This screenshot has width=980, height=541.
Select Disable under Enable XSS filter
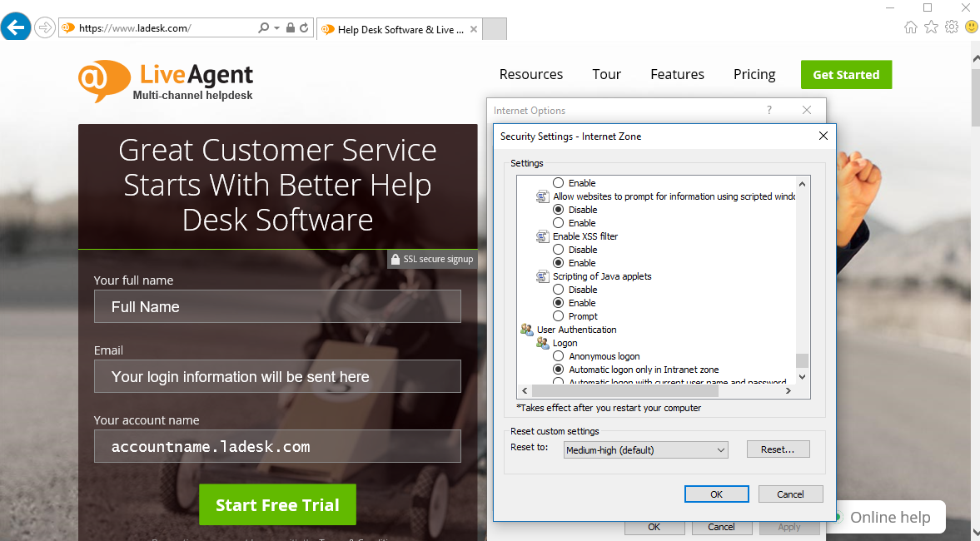point(559,250)
